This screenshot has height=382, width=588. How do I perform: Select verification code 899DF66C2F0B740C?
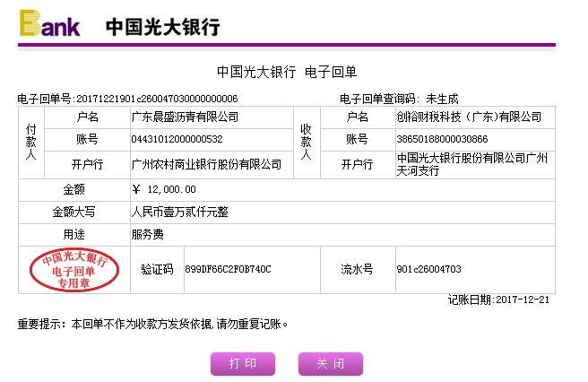pyautogui.click(x=228, y=269)
